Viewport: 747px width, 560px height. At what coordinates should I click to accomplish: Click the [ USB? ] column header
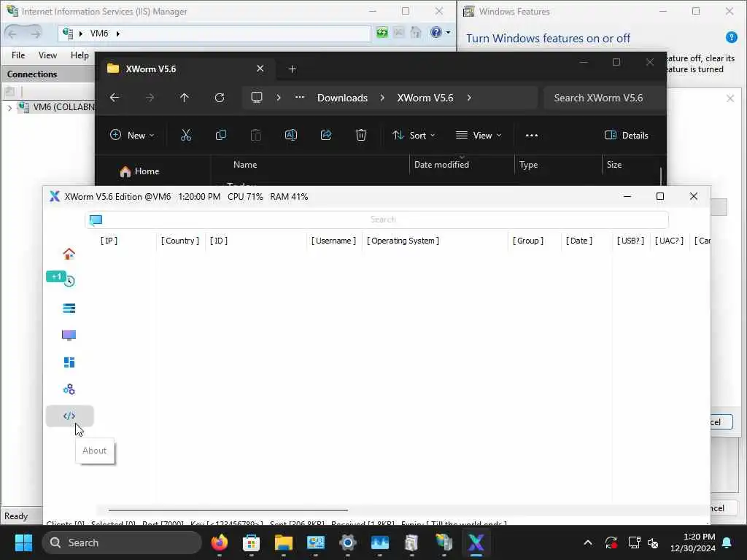pos(630,241)
